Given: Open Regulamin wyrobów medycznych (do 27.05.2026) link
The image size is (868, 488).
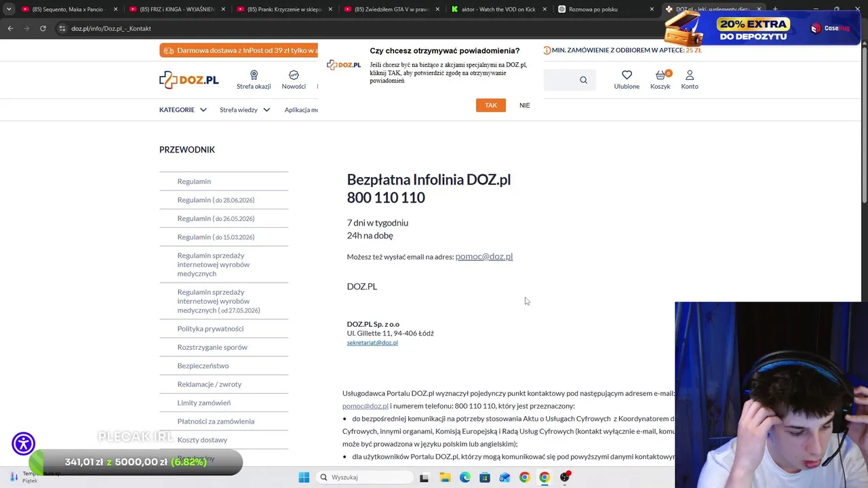Looking at the screenshot, I should [x=218, y=301].
